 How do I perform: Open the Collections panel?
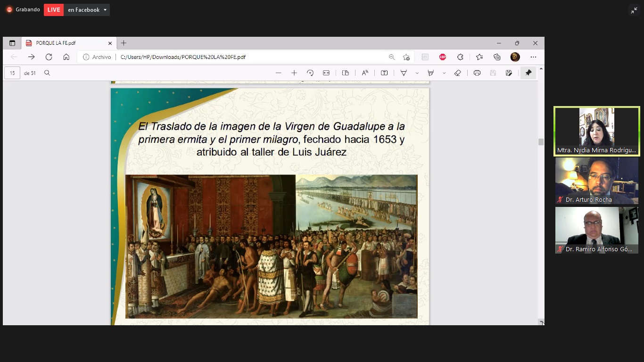point(497,57)
